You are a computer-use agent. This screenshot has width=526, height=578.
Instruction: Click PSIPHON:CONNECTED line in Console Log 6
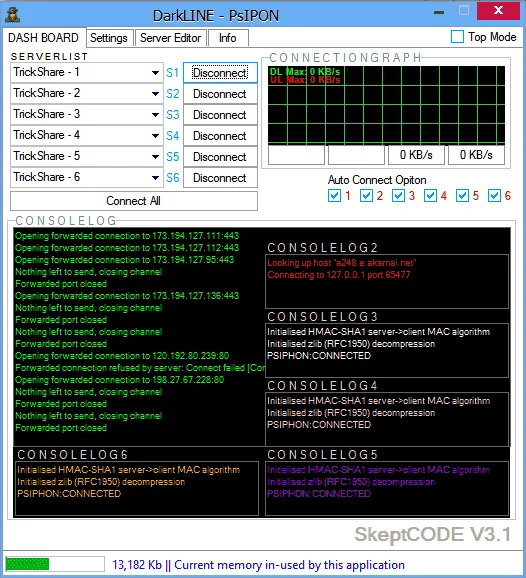coord(69,494)
